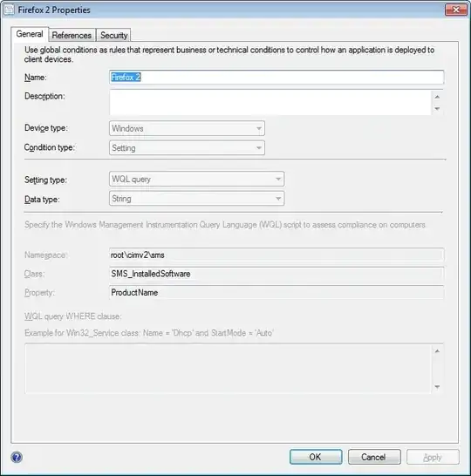This screenshot has width=471, height=476.
Task: Click the Name field containing Firefox 2
Action: [x=276, y=78]
